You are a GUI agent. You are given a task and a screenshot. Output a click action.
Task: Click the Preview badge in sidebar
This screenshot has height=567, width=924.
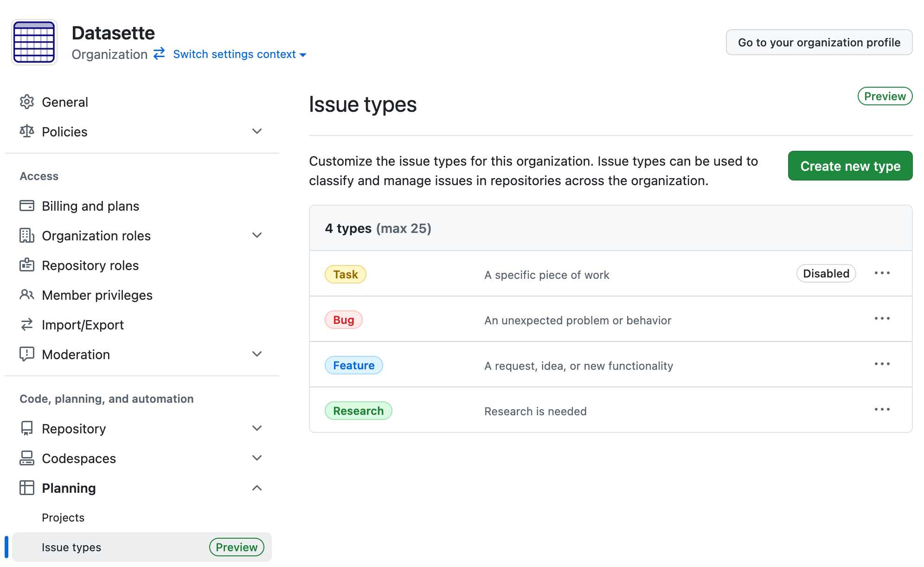click(237, 547)
